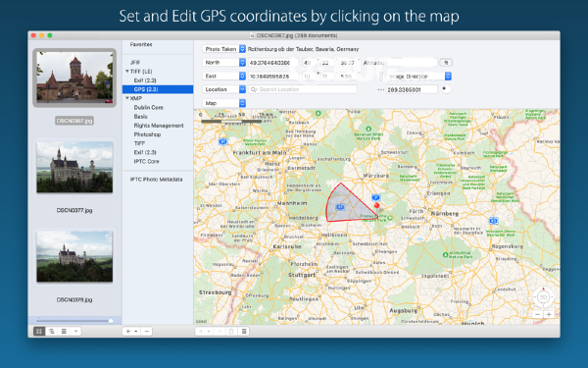Open the North latitude reference dropdown
588x368 pixels.
(x=223, y=63)
